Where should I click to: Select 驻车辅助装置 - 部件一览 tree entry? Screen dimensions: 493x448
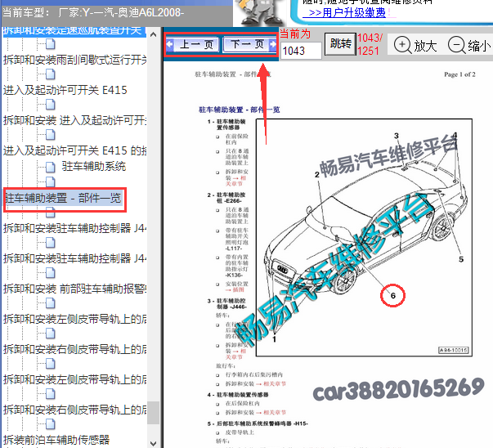coord(63,198)
